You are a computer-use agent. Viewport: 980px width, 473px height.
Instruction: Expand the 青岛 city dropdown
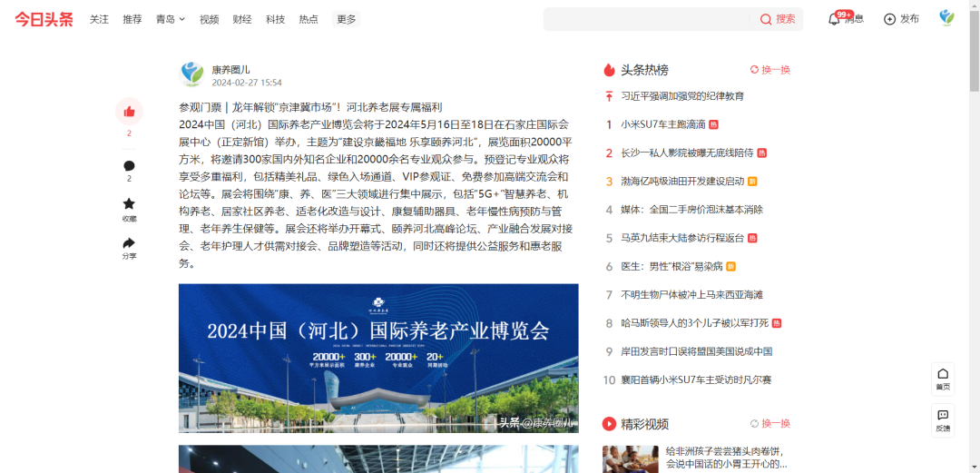coord(170,19)
